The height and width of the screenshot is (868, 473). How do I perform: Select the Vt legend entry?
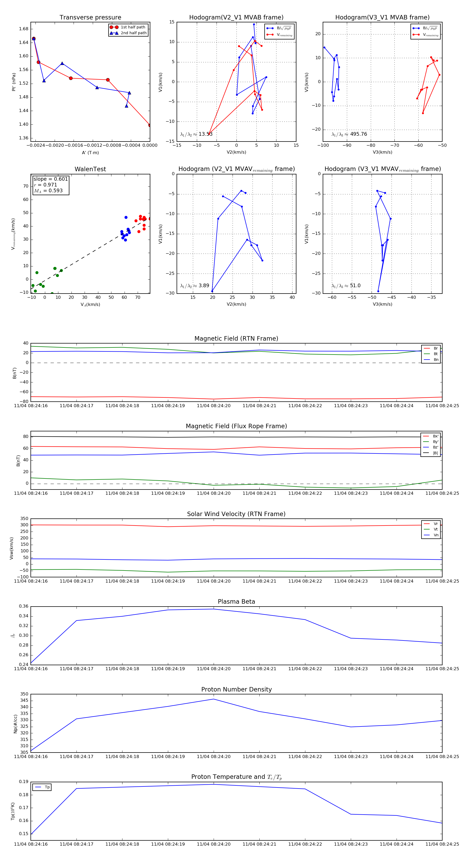tap(431, 529)
